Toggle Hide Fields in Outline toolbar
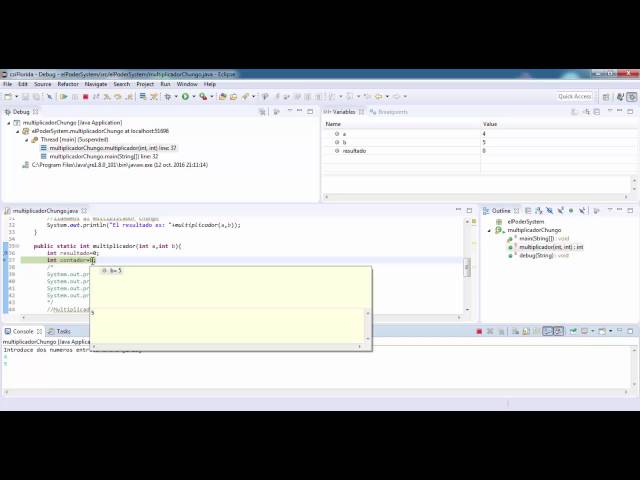Image resolution: width=640 pixels, height=480 pixels. (550, 211)
